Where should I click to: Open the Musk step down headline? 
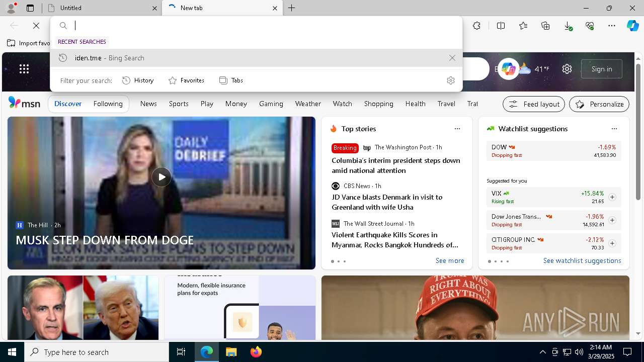point(105,240)
